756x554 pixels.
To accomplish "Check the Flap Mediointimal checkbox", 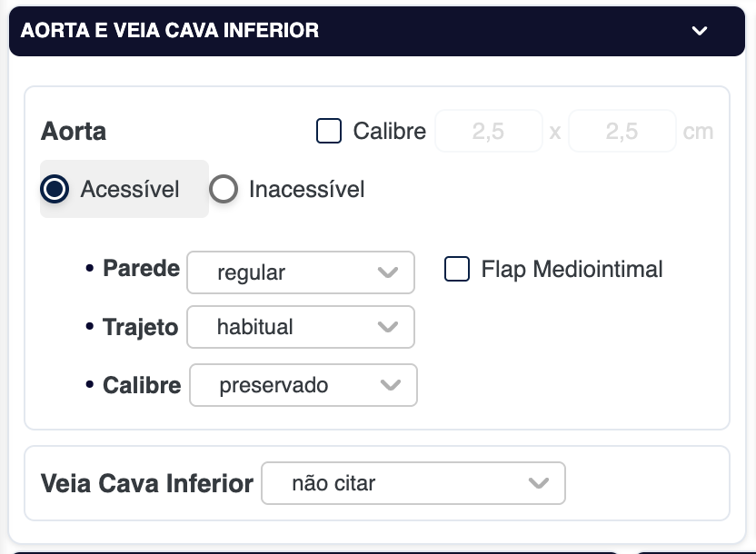I will [457, 269].
